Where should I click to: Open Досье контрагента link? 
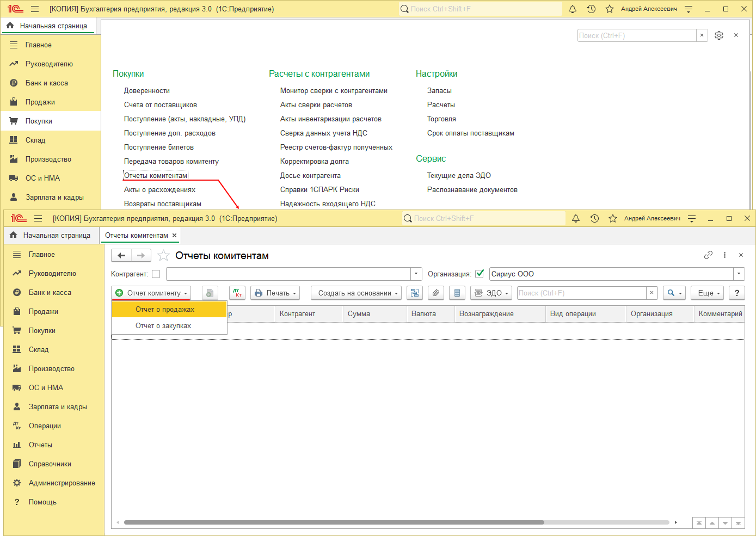[x=310, y=176]
